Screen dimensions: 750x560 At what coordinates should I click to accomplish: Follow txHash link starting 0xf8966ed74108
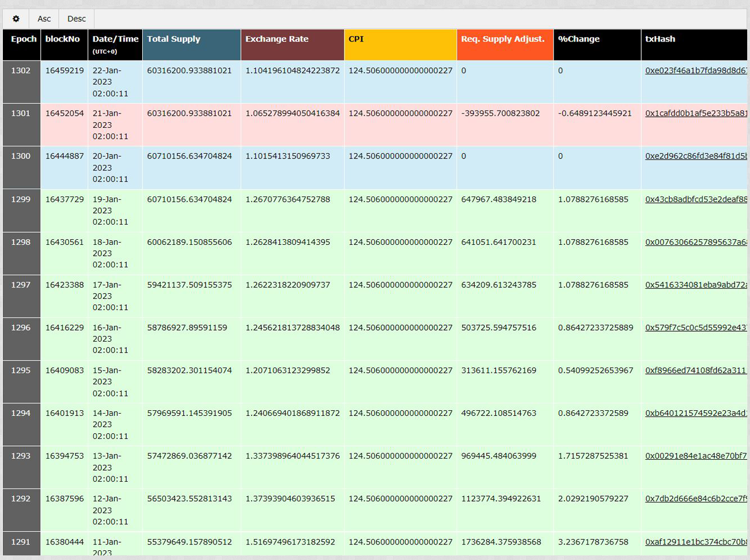pos(696,370)
